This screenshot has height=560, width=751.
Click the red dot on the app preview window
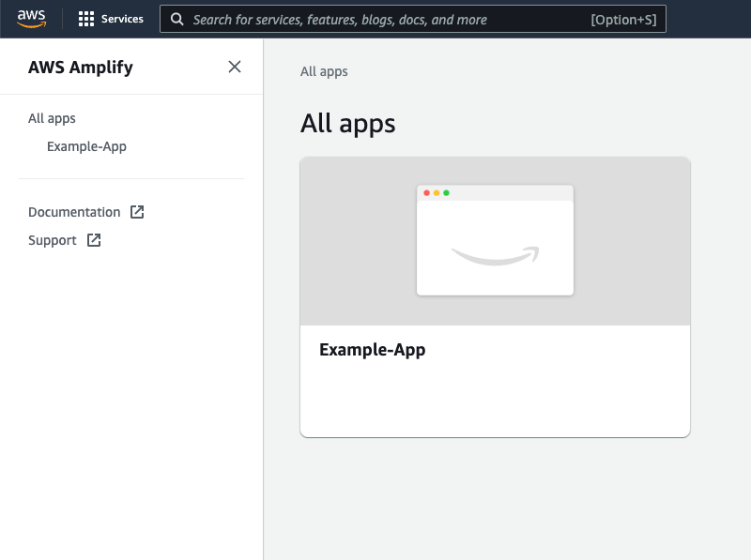pyautogui.click(x=425, y=190)
